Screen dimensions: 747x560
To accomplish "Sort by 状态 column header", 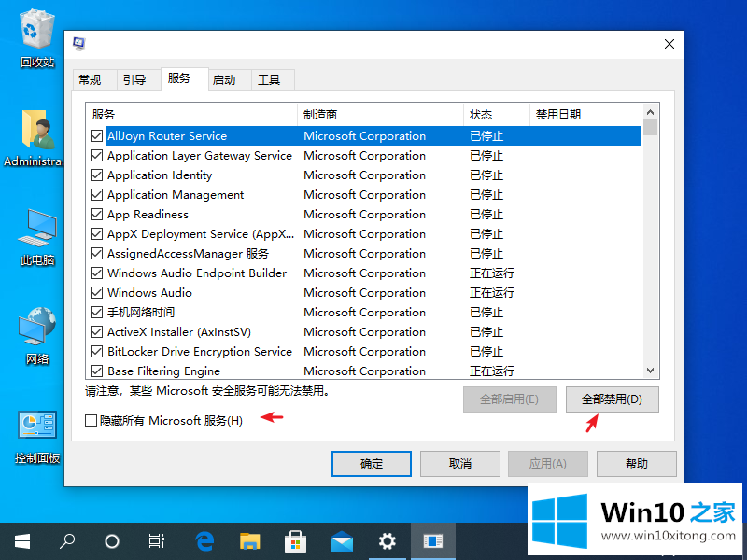I will pyautogui.click(x=497, y=114).
